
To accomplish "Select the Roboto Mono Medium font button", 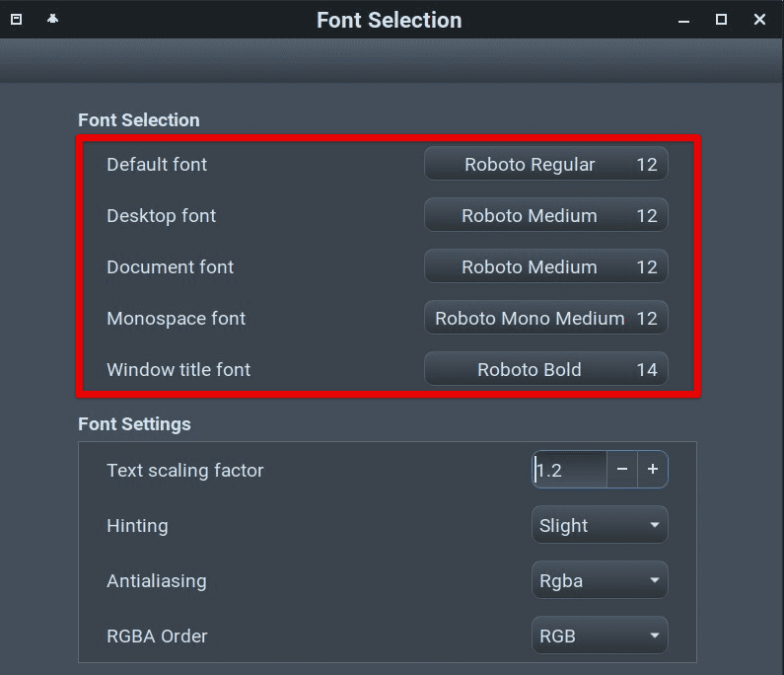I will tap(545, 319).
